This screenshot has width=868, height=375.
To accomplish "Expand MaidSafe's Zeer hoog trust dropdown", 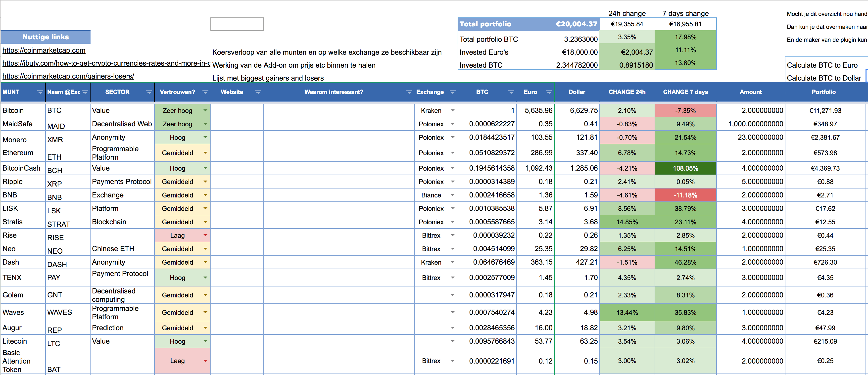I will coord(205,124).
